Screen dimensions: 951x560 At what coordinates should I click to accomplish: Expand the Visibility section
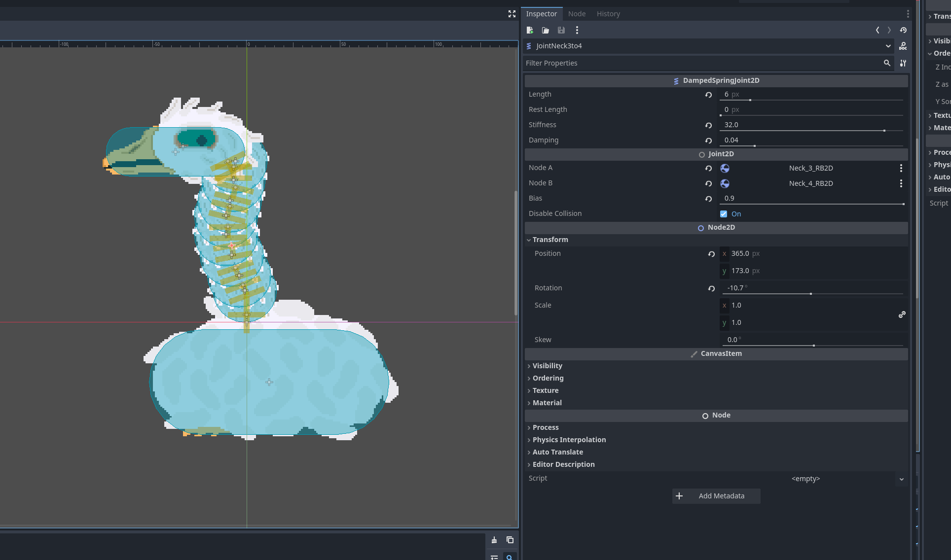(547, 366)
